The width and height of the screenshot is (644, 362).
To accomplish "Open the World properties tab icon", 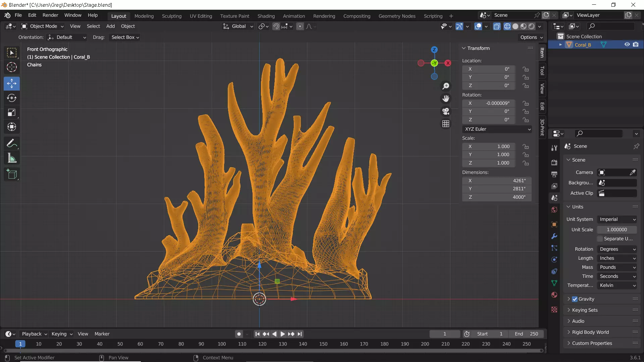I will (554, 210).
